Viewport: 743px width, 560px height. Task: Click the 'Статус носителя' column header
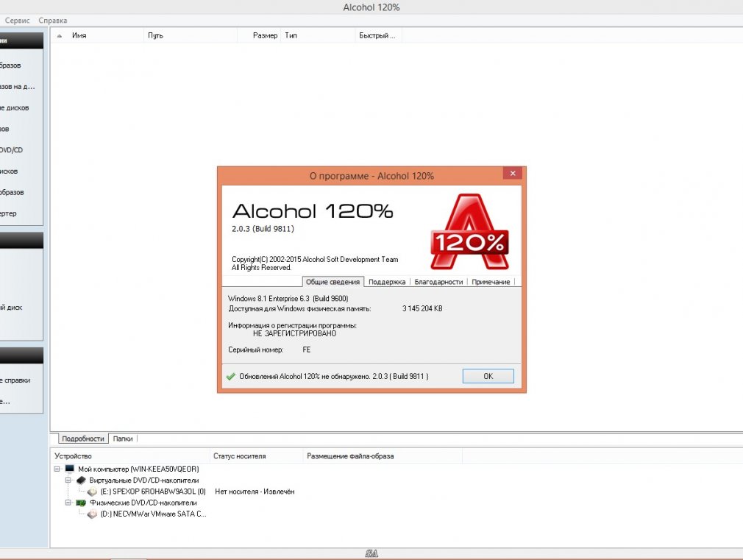click(x=256, y=456)
